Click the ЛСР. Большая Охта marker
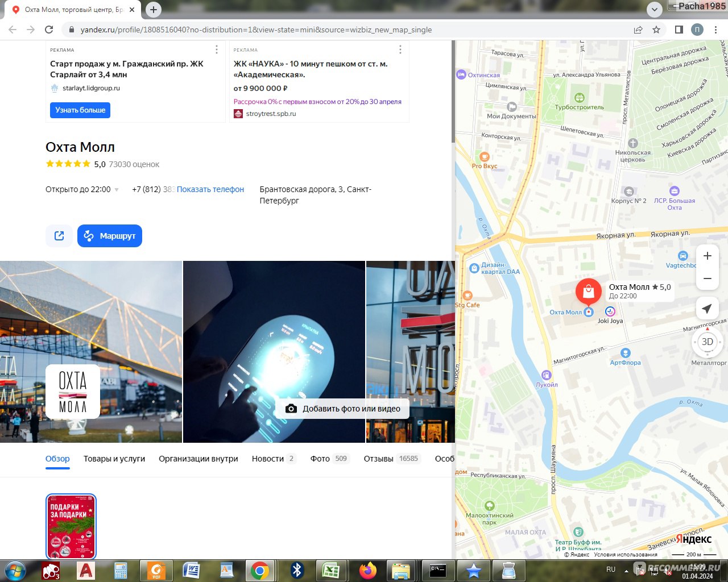Viewport: 728px width, 582px height. pos(675,191)
